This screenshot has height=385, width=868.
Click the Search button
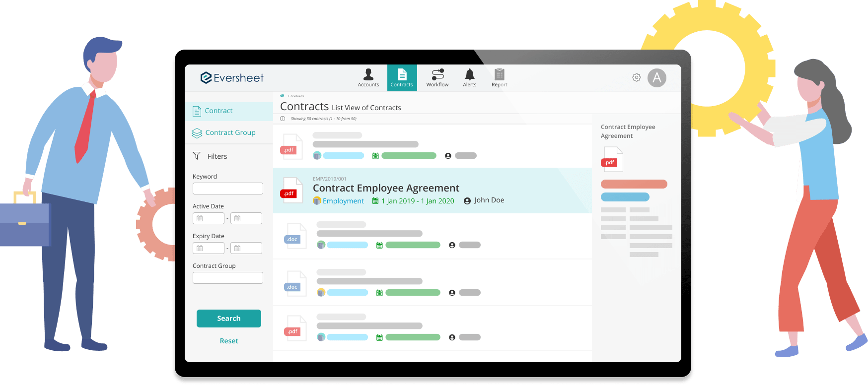[x=228, y=319]
